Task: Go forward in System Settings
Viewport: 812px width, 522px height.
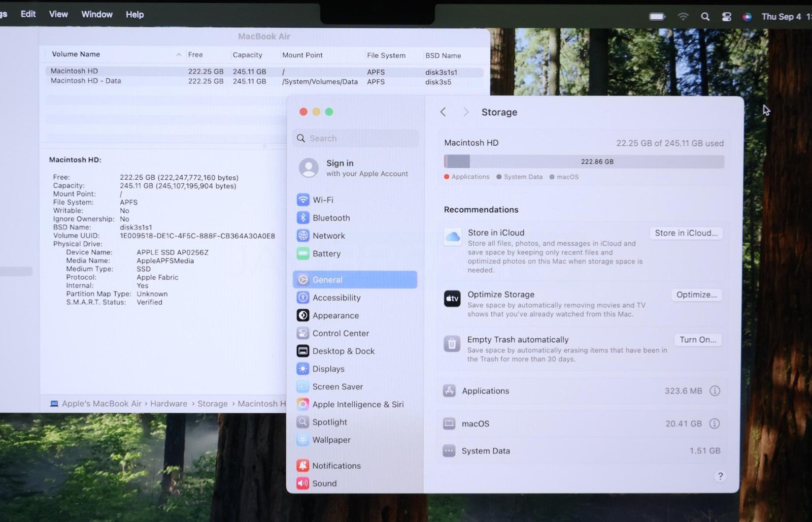Action: [465, 112]
